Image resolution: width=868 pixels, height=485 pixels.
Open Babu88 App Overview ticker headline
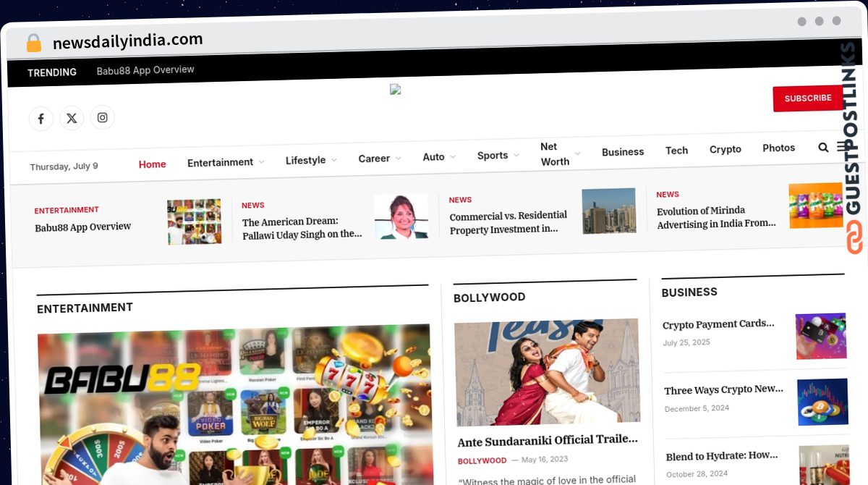[x=83, y=227]
